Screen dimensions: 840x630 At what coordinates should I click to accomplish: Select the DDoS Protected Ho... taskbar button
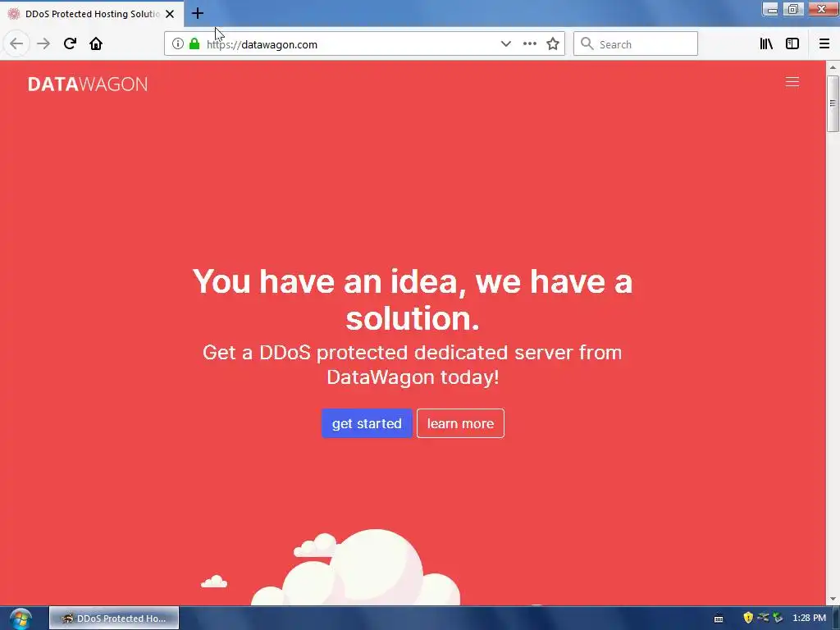click(x=114, y=619)
